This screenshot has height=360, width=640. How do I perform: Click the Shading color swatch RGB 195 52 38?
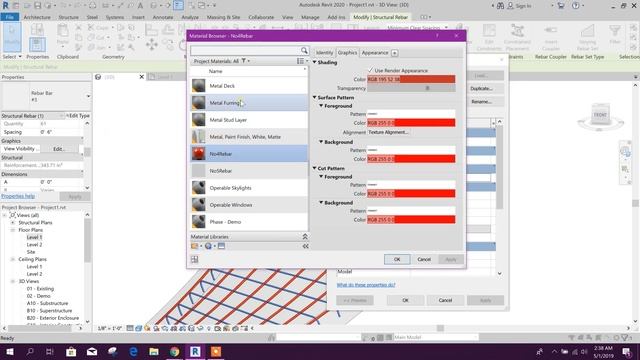411,79
